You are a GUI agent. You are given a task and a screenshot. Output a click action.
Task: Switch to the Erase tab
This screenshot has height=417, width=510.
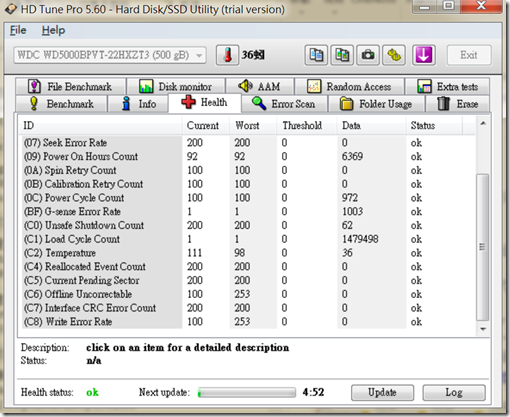tap(458, 104)
